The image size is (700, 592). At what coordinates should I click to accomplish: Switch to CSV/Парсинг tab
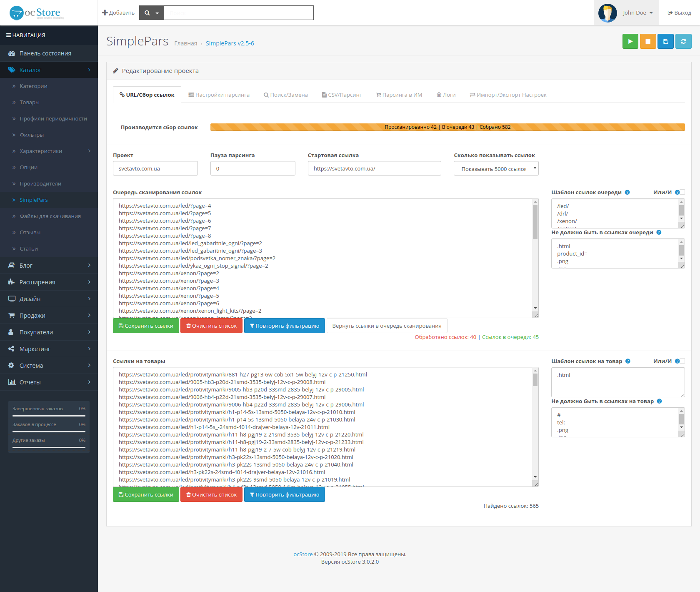click(342, 95)
